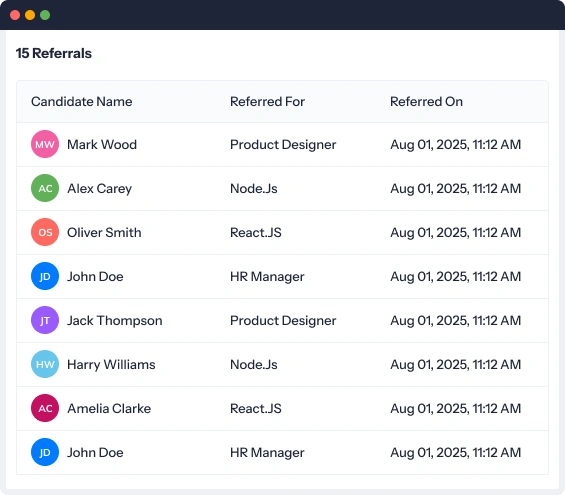Viewport: 565px width, 495px height.
Task: Click the Referred On date for Alex Carey
Action: point(455,189)
